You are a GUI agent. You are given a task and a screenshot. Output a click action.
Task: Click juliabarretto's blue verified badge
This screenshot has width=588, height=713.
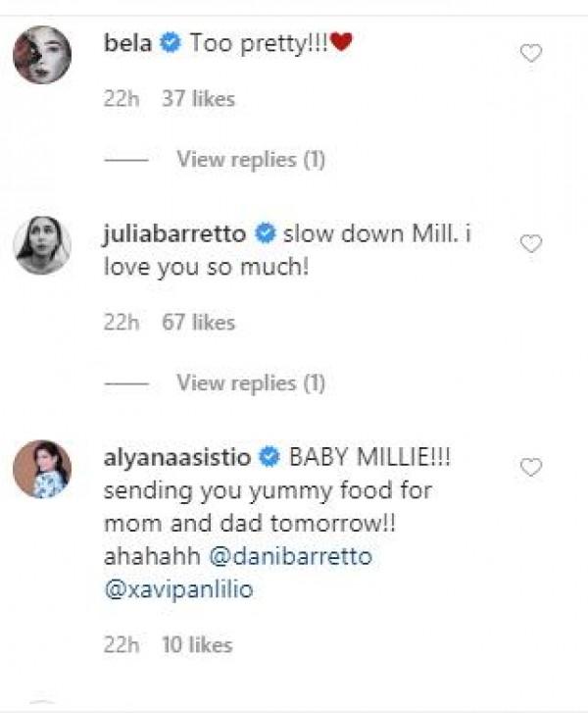tap(264, 234)
